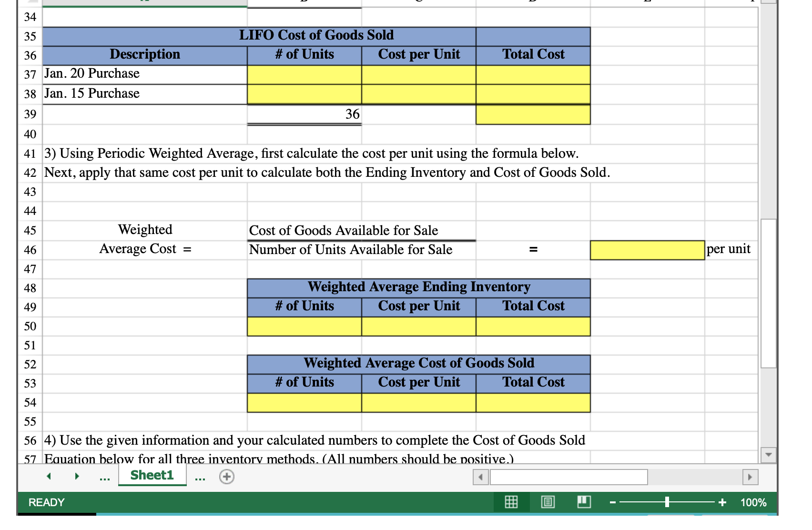The image size is (812, 530).
Task: Select the yellow cell beside per unit
Action: click(647, 249)
